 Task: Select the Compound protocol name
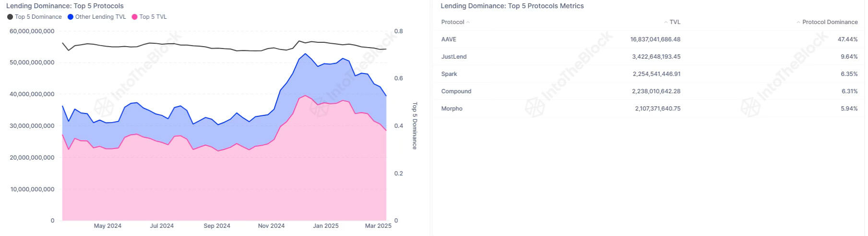click(x=456, y=91)
